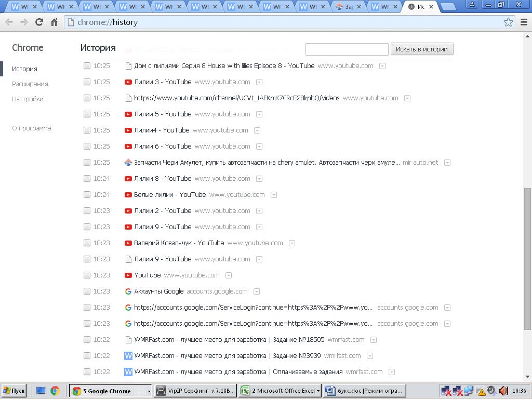The image size is (532, 399).
Task: Click Chrome icon in quick launch
Action: (x=55, y=391)
